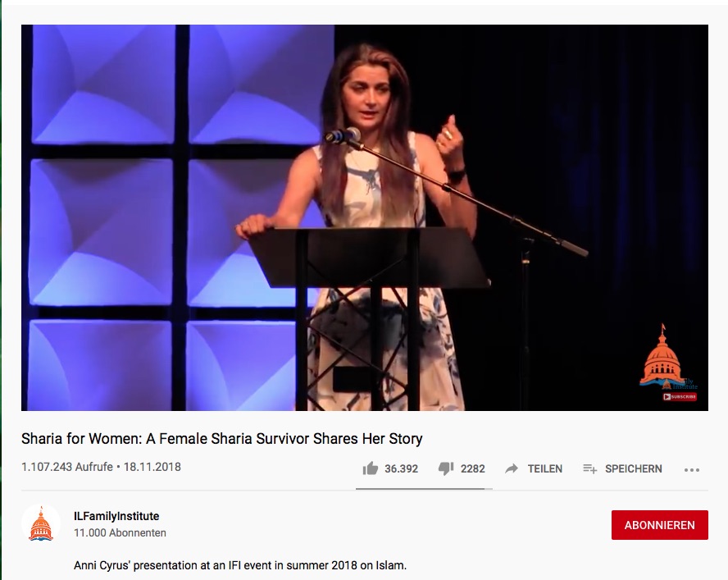The height and width of the screenshot is (580, 728).
Task: Click the video title text
Action: pyautogui.click(x=222, y=439)
